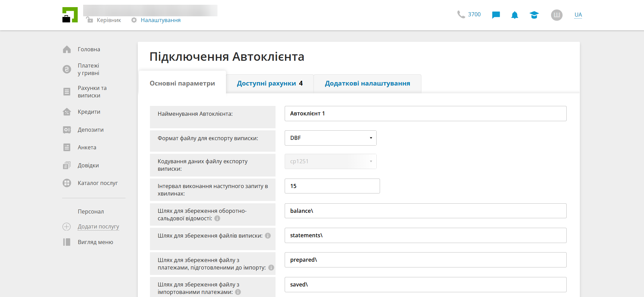The width and height of the screenshot is (644, 297).
Task: Click the Додати послугу link
Action: [98, 227]
